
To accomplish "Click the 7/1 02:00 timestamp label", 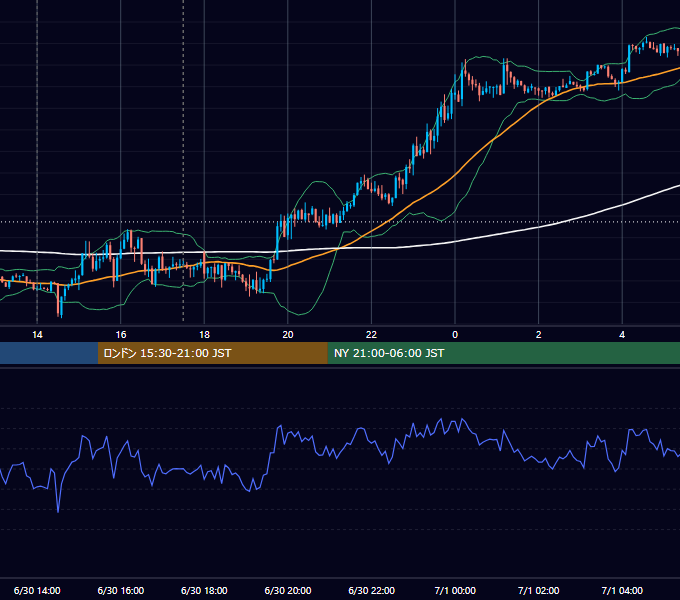I will [538, 590].
